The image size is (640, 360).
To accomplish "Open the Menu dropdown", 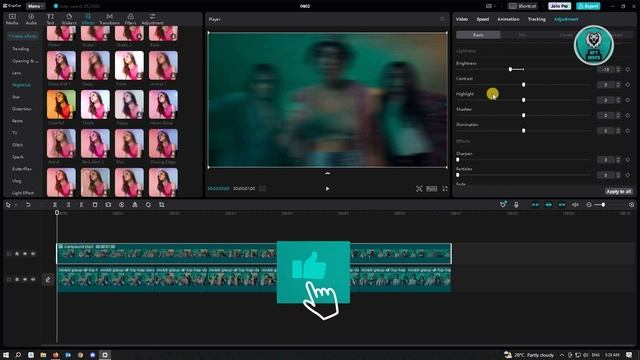I will pos(36,6).
